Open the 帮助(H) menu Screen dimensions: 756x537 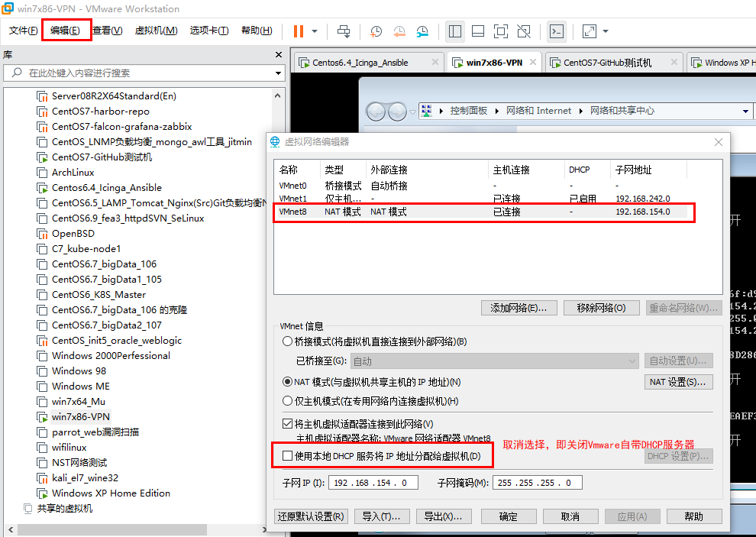click(257, 31)
